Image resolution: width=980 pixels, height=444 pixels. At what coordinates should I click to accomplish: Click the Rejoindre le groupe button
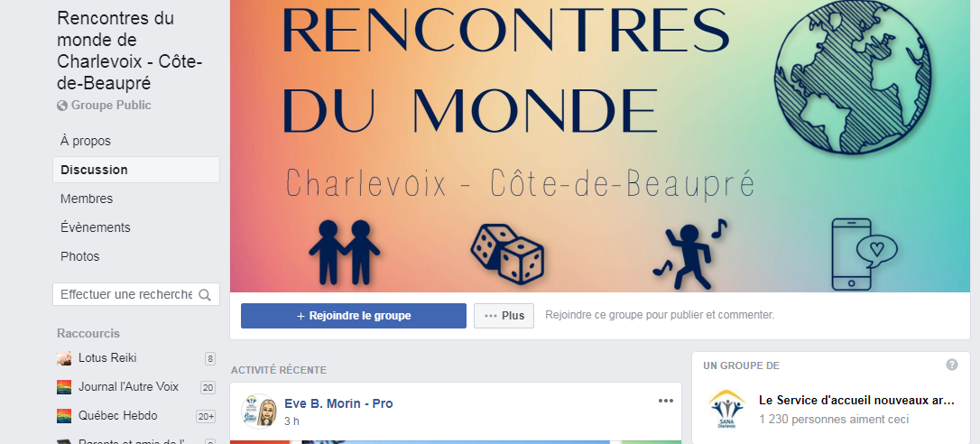[x=354, y=316]
